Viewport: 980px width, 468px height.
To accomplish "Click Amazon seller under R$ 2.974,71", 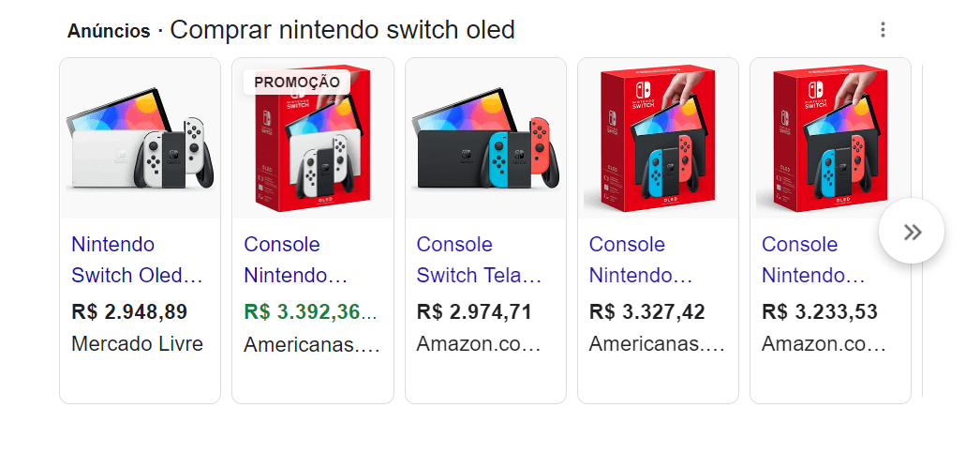I will (478, 344).
